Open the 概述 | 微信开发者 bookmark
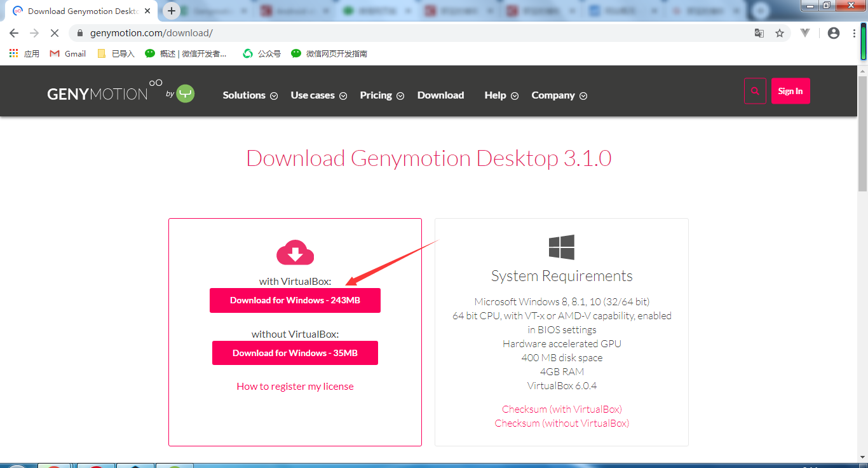This screenshot has height=468, width=868. pyautogui.click(x=186, y=53)
